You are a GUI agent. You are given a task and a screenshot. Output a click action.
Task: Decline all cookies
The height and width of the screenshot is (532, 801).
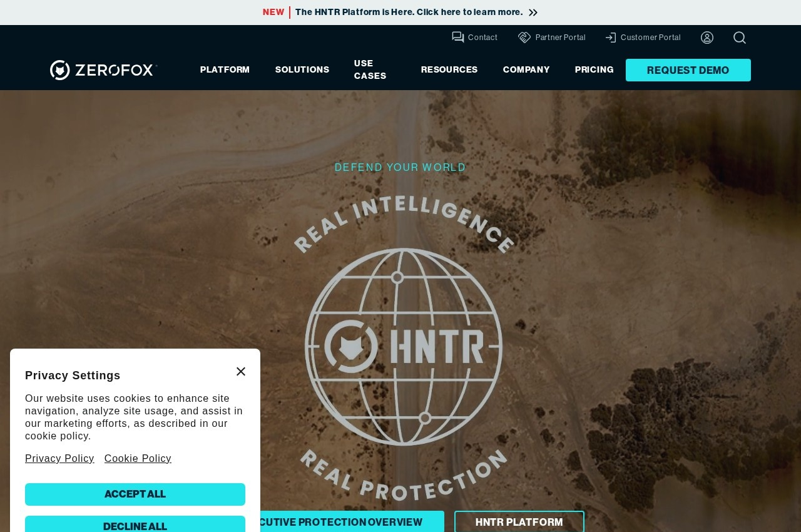135,524
